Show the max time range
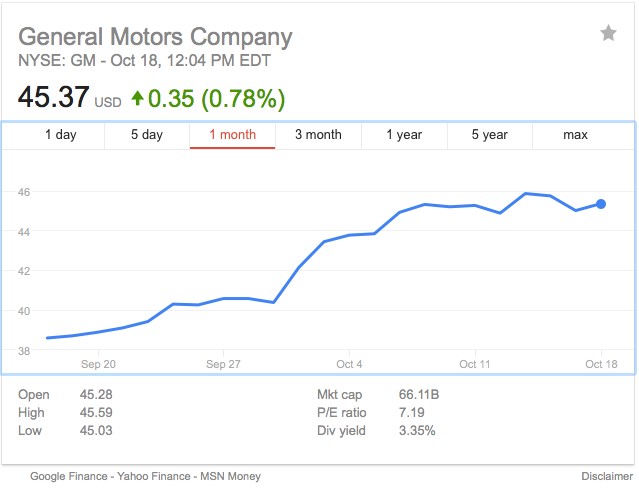 575,135
